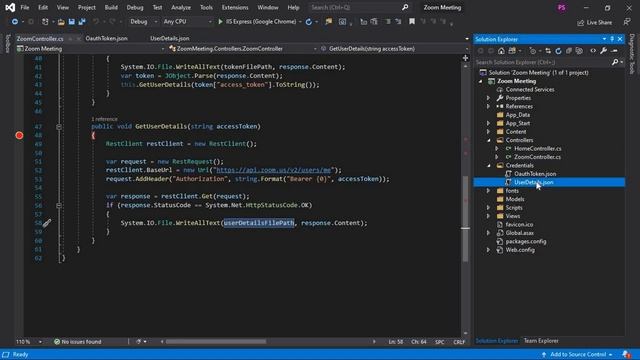Screen dimensions: 640x360
Task: Click the Open File folder icon
Action: 61,22
